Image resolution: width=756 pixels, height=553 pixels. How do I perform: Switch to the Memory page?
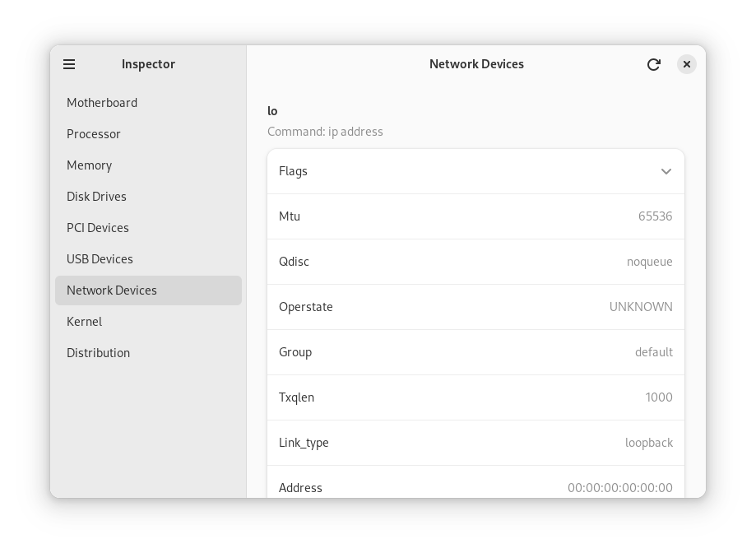tap(148, 165)
